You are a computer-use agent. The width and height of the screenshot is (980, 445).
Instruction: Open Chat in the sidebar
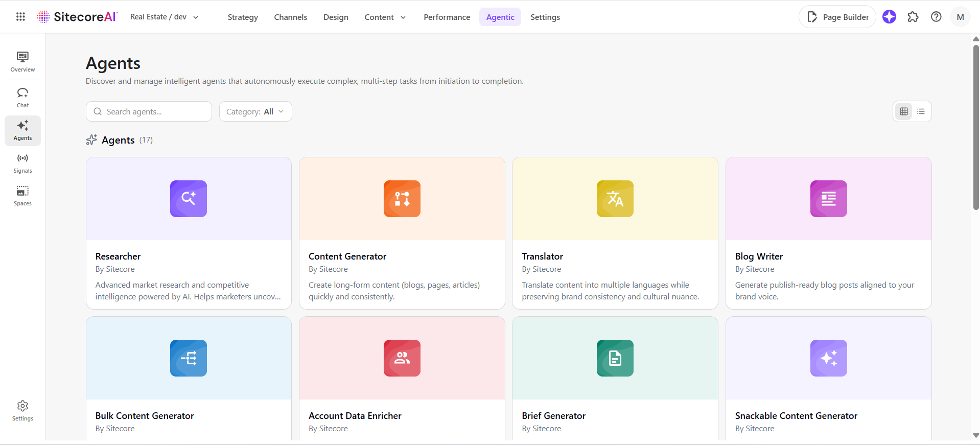tap(22, 98)
